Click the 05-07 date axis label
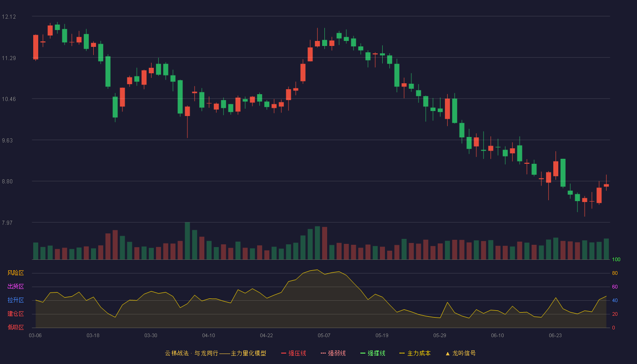The image size is (637, 364). click(x=324, y=335)
